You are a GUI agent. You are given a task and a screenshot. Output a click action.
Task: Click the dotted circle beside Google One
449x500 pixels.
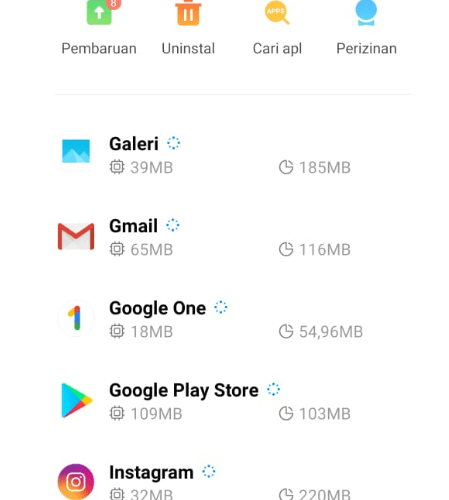click(x=221, y=307)
